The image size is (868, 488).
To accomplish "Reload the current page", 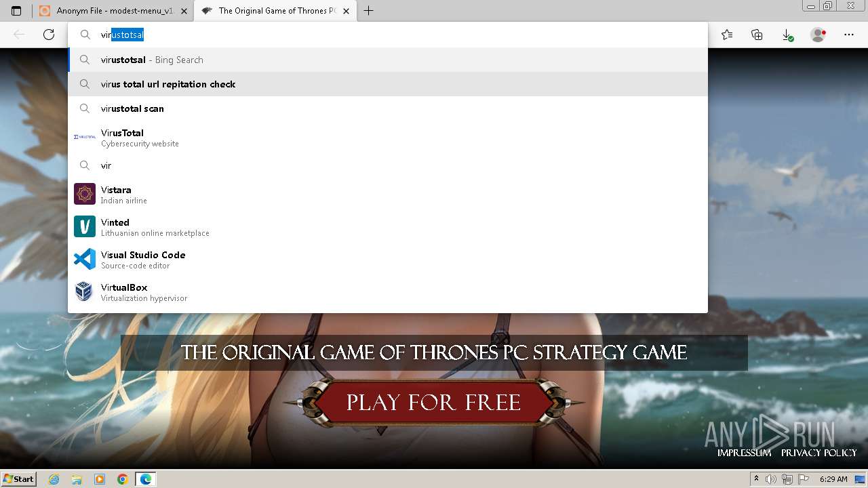I will coord(49,35).
